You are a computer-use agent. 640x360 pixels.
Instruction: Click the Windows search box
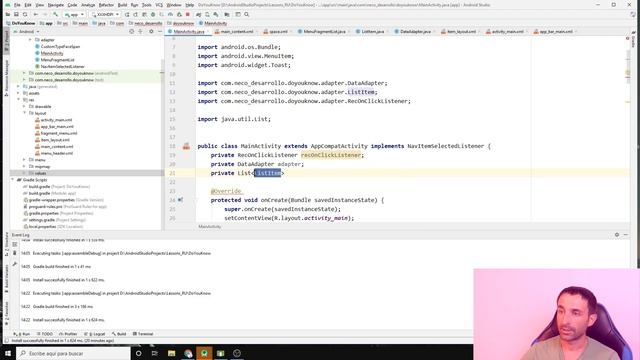coord(73,353)
